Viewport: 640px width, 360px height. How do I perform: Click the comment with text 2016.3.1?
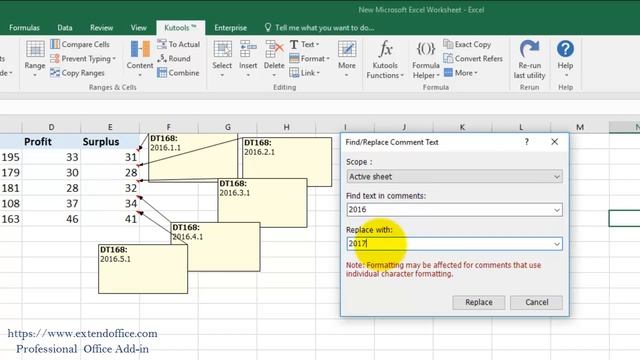tap(262, 203)
